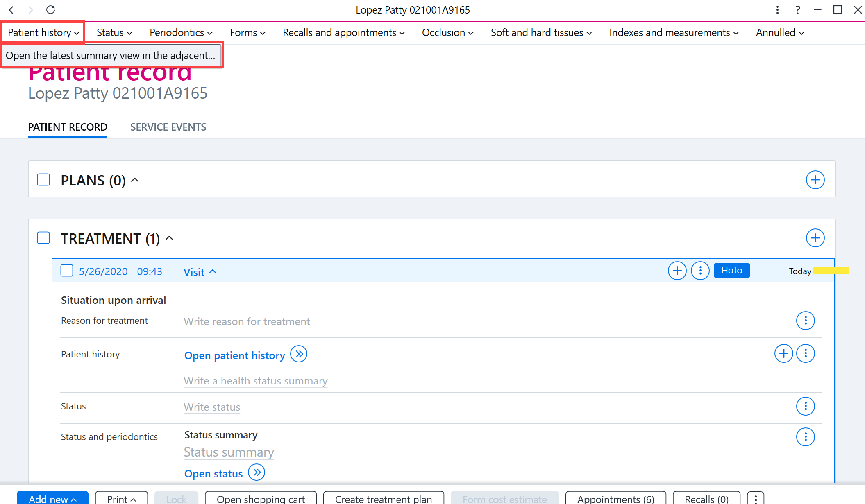
Task: Click the add icon in PLANS section
Action: pos(815,180)
